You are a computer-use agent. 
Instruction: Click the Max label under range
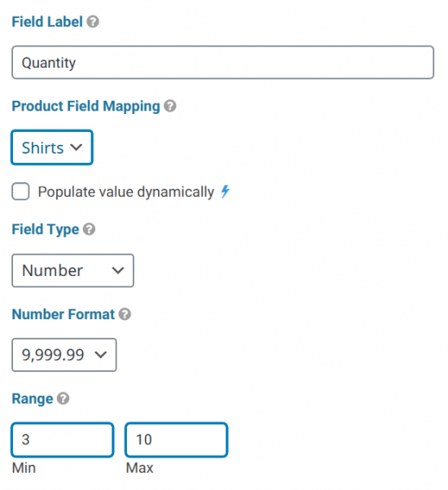click(x=139, y=468)
